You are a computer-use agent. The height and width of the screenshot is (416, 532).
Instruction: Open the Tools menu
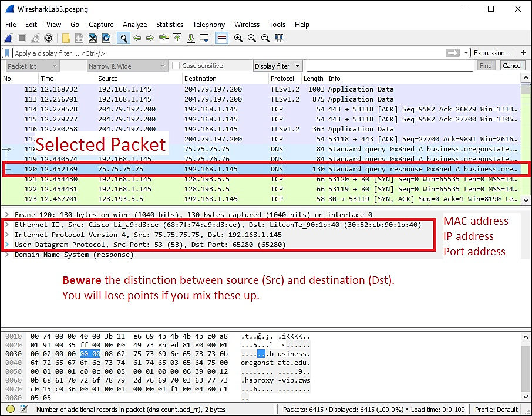277,25
